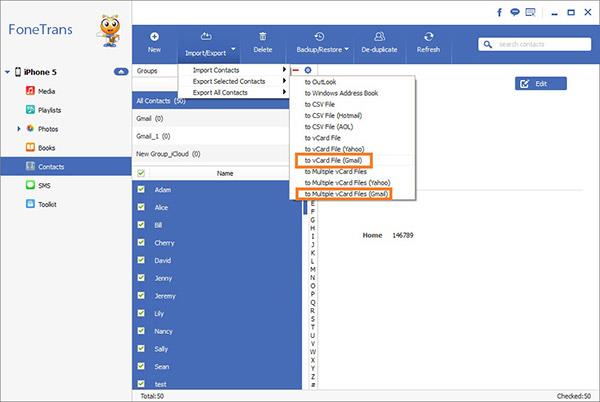Uncheck the Jeremy contact checkbox
The width and height of the screenshot is (600, 402).
(x=141, y=295)
